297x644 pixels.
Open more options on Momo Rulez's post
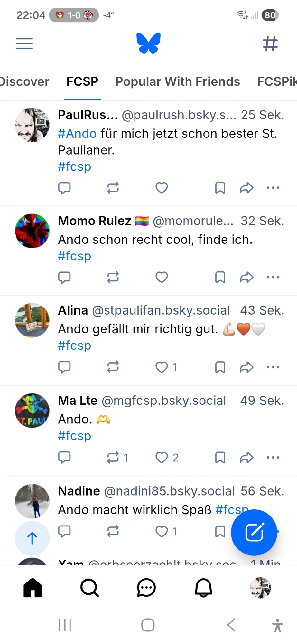tap(273, 277)
